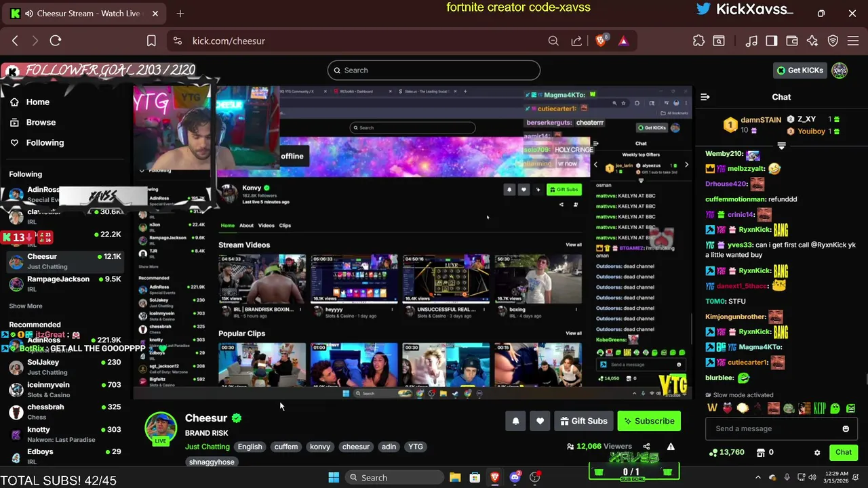This screenshot has width=868, height=488.
Task: Click the Gift Subs button
Action: coord(583,421)
